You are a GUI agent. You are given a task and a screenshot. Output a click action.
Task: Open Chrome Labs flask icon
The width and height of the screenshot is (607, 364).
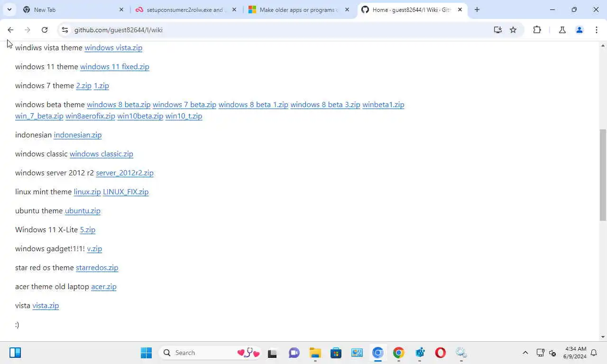tap(562, 30)
